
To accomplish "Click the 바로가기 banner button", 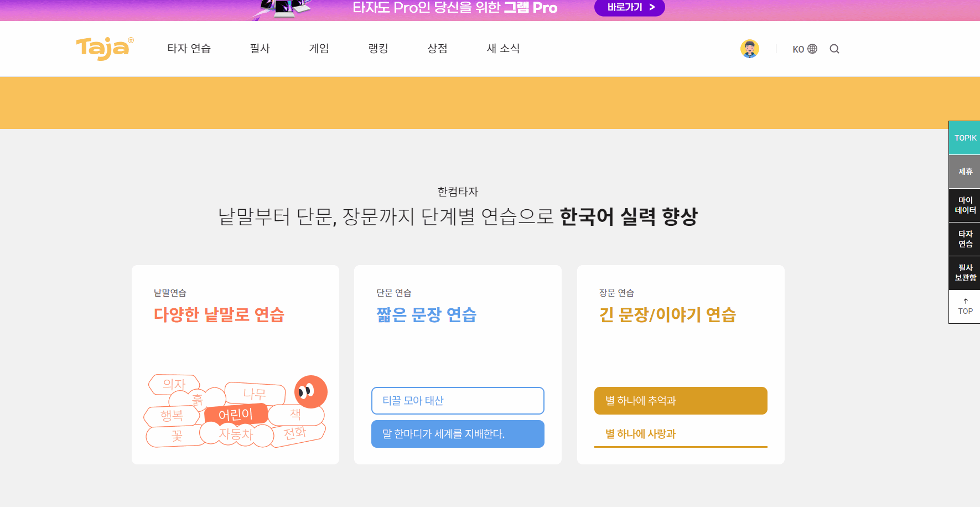I will point(629,8).
